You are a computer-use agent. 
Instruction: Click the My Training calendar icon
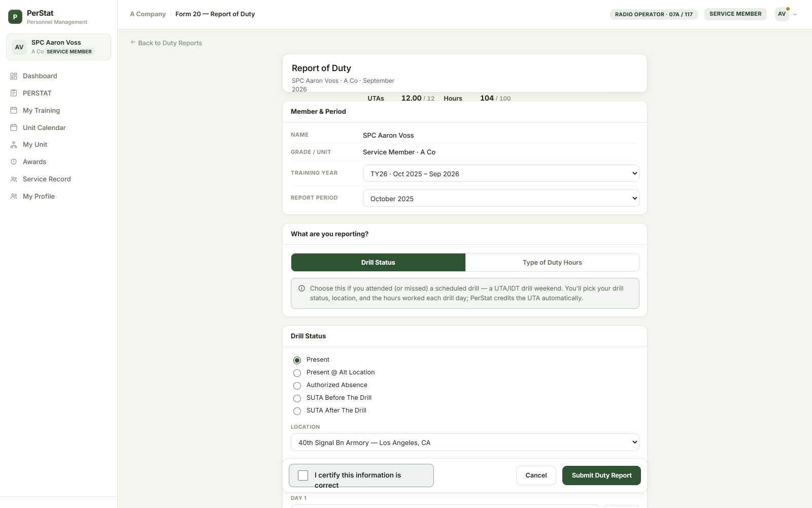pyautogui.click(x=14, y=110)
